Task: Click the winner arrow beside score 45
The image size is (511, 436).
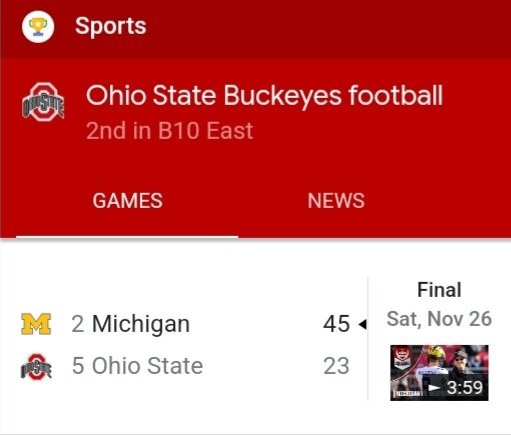Action: [x=362, y=324]
